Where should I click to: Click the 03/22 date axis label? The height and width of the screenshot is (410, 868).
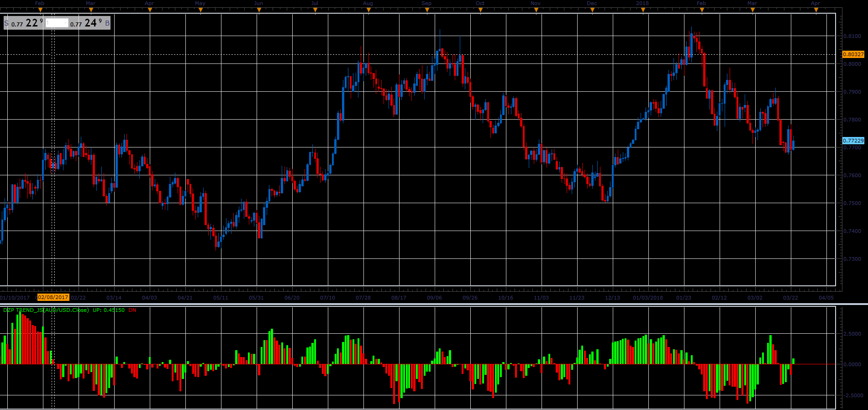point(791,298)
